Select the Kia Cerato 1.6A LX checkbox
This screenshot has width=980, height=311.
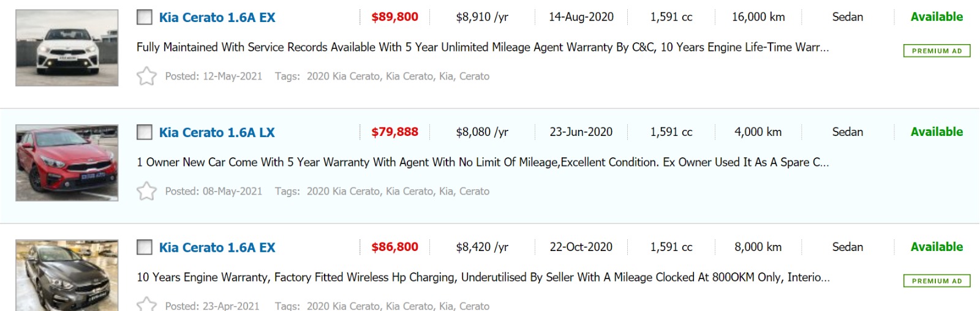[x=145, y=132]
